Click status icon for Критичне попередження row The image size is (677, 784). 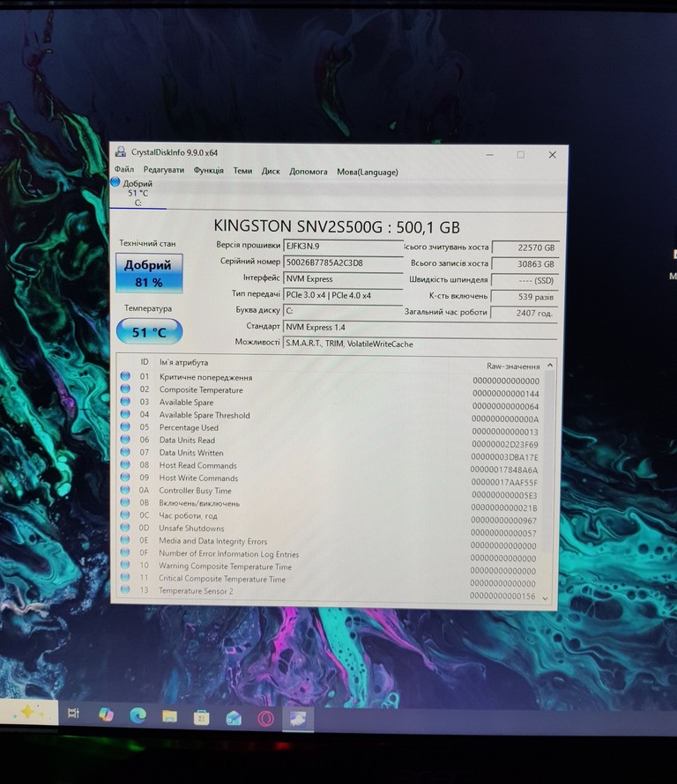click(x=125, y=375)
